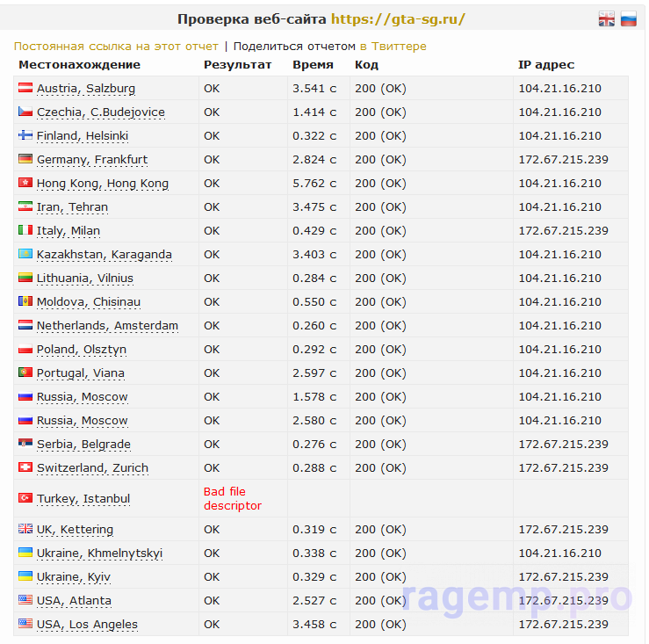Viewport: 649px width, 644px height.
Task: Click the Hong Kong flag icon
Action: tap(25, 183)
